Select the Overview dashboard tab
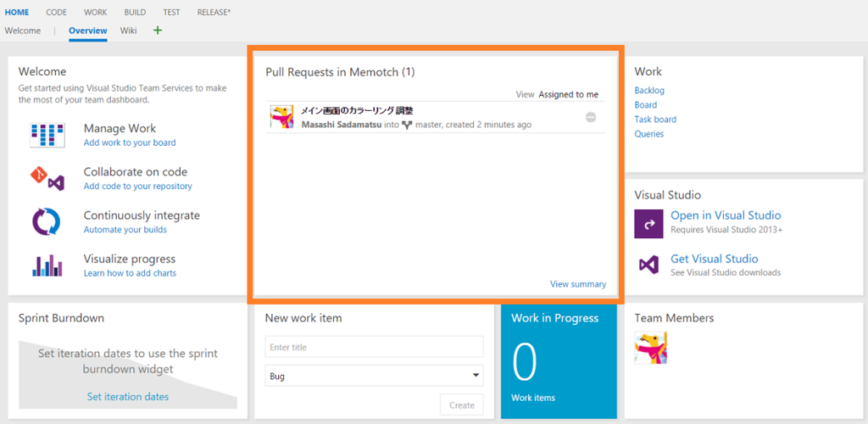The width and height of the screenshot is (868, 424). (88, 31)
